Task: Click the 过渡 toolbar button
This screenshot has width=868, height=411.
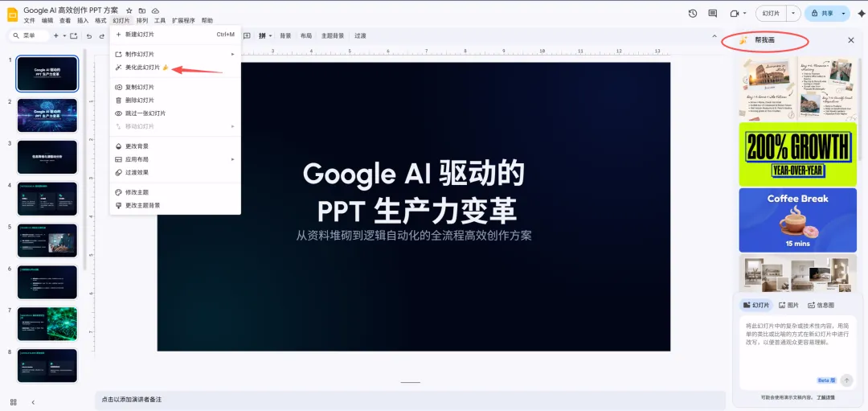Action: tap(360, 36)
